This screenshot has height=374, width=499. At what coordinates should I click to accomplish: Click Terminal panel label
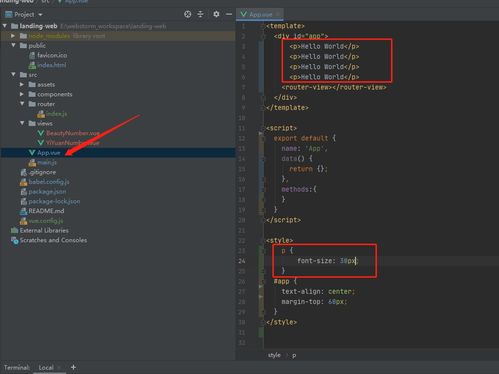(x=17, y=367)
